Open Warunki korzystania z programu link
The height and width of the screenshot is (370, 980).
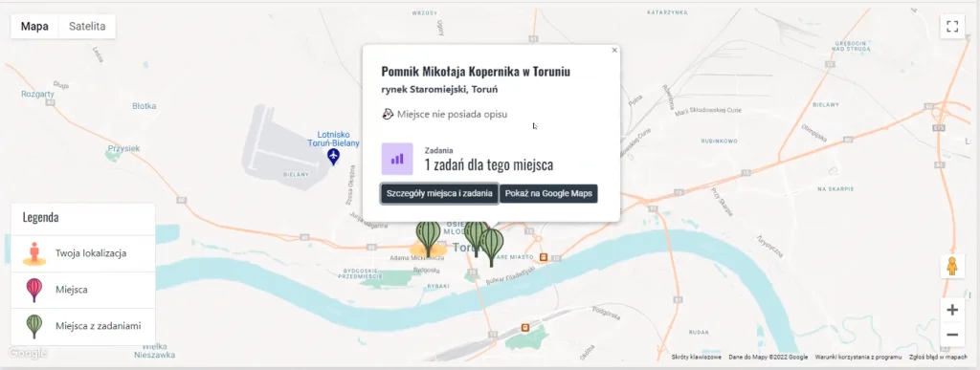858,358
